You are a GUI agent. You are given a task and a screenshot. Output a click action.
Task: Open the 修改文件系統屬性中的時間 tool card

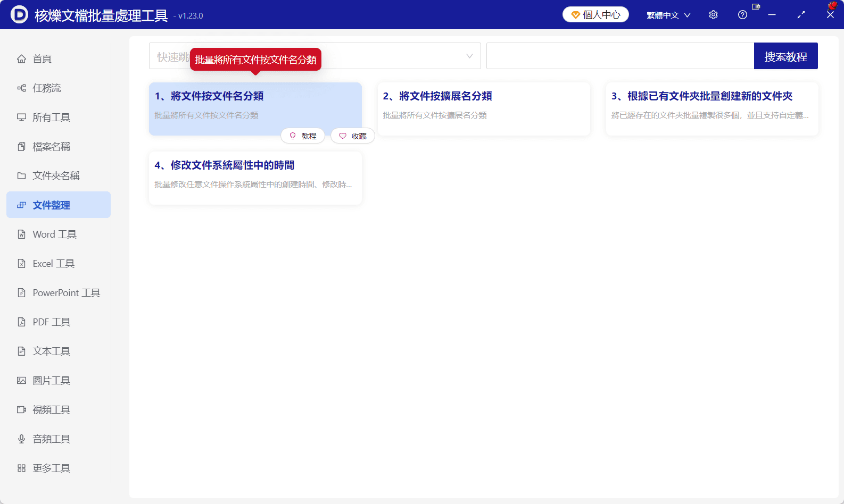pos(255,178)
